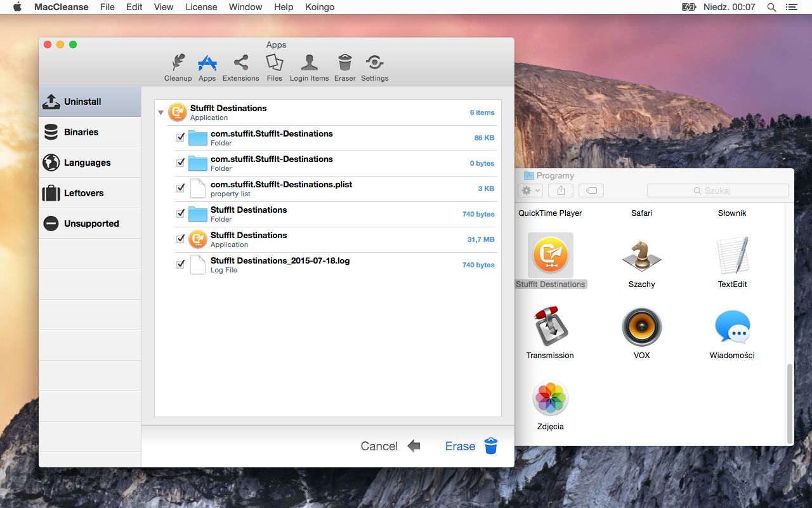Click QuickTime Player label in Programy
The width and height of the screenshot is (812, 508).
pyautogui.click(x=550, y=213)
